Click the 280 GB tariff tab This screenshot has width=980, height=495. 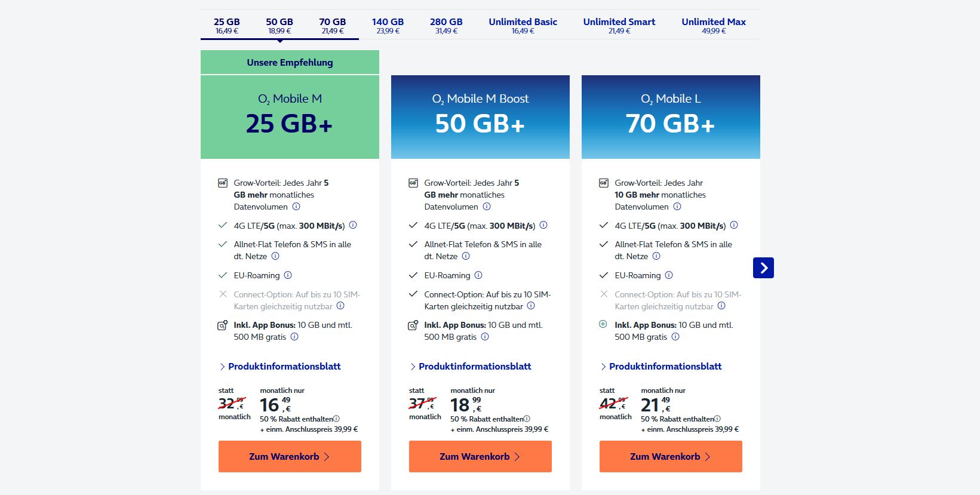click(x=446, y=25)
